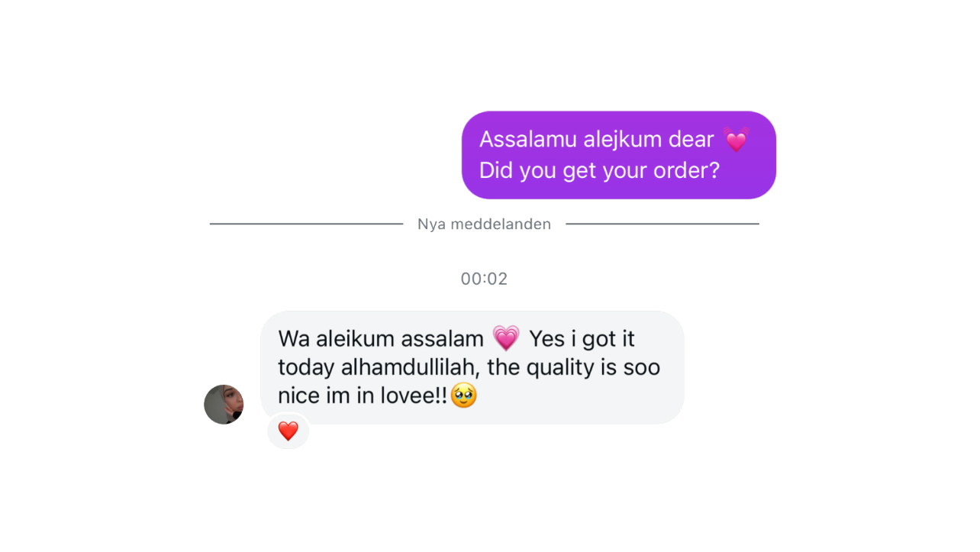
Task: Click the divider line following "Nya meddelanden"
Action: point(662,224)
